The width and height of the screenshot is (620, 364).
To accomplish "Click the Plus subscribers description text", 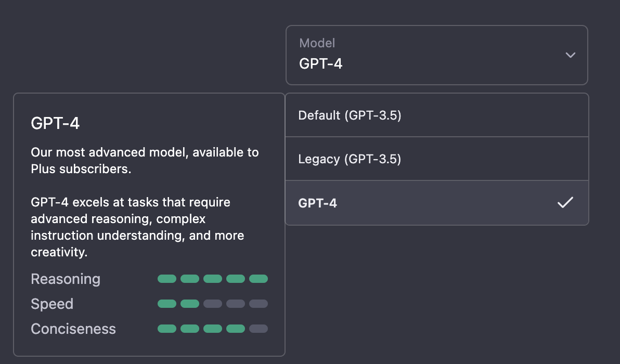I will coord(145,159).
